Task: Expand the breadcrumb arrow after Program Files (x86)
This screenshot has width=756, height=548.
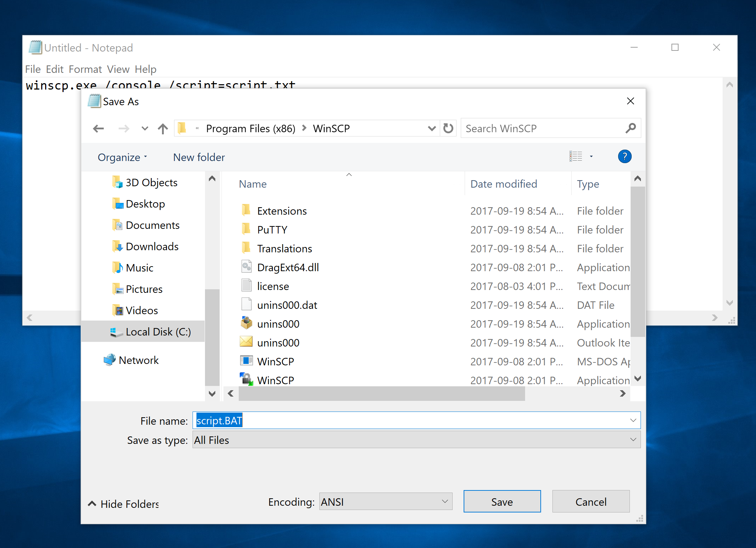Action: pos(304,128)
